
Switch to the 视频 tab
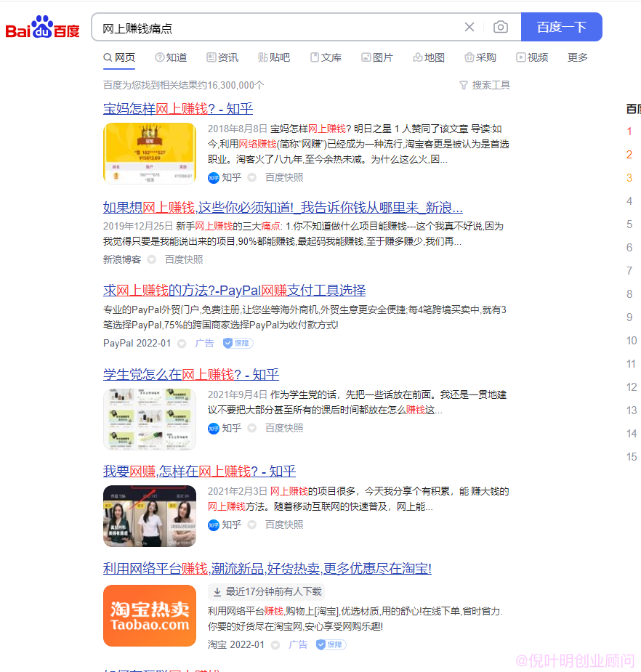click(532, 57)
